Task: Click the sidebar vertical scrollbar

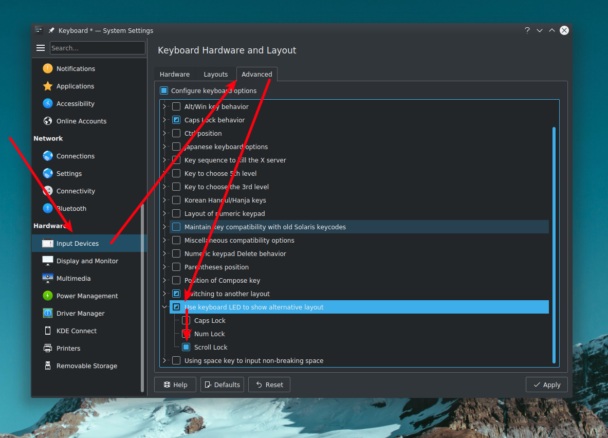Action: (x=142, y=298)
